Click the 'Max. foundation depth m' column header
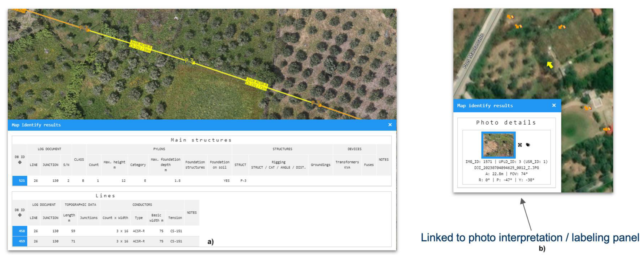This screenshot has width=644, height=260. pyautogui.click(x=166, y=165)
